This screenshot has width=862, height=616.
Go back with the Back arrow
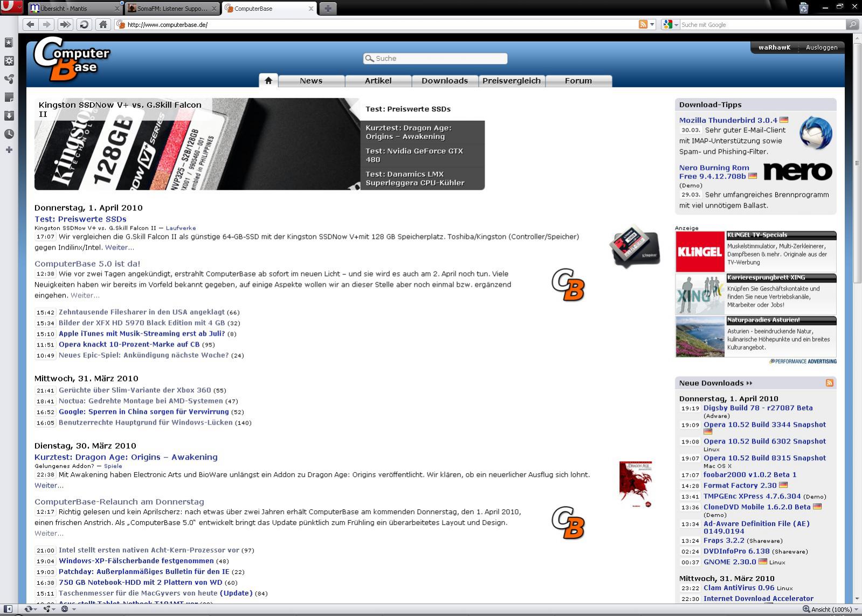[30, 24]
